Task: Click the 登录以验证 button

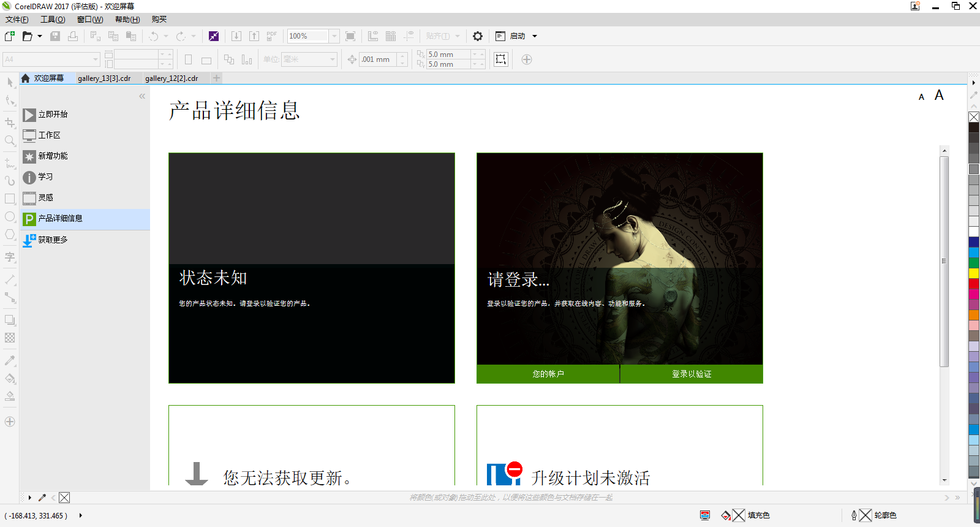Action: [x=692, y=374]
